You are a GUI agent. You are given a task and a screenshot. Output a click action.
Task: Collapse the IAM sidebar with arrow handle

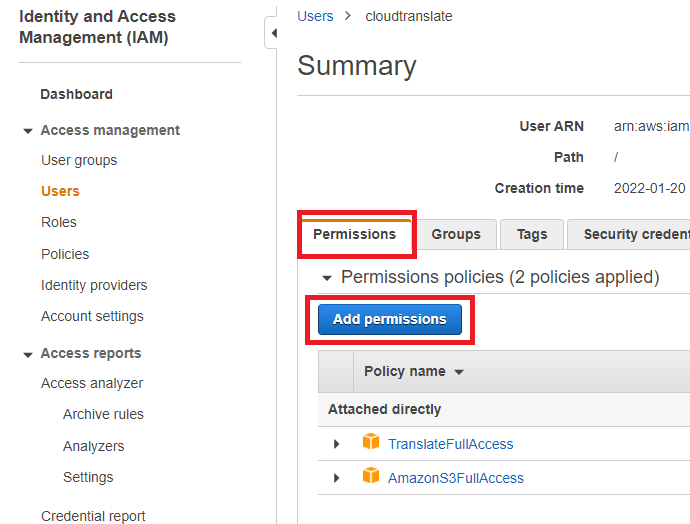tap(272, 33)
